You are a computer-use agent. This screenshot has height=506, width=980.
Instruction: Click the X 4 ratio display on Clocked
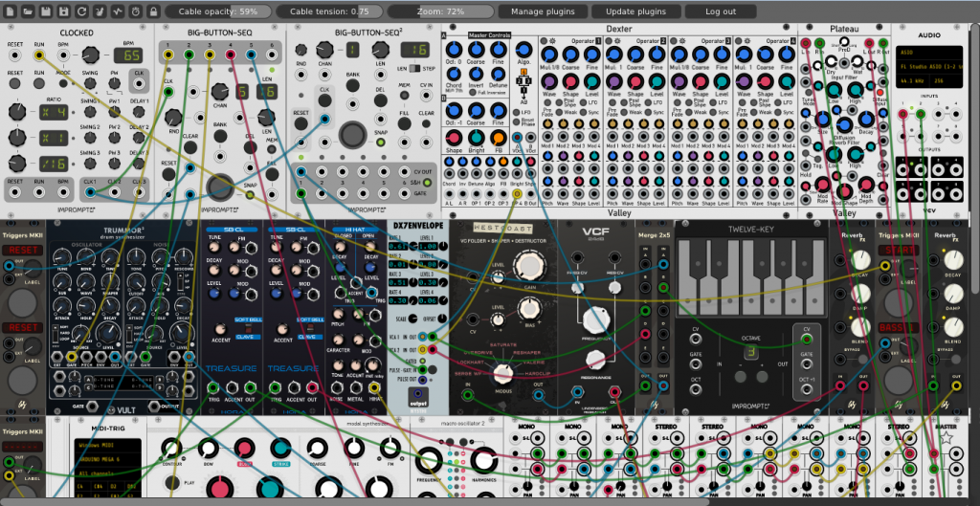point(54,113)
